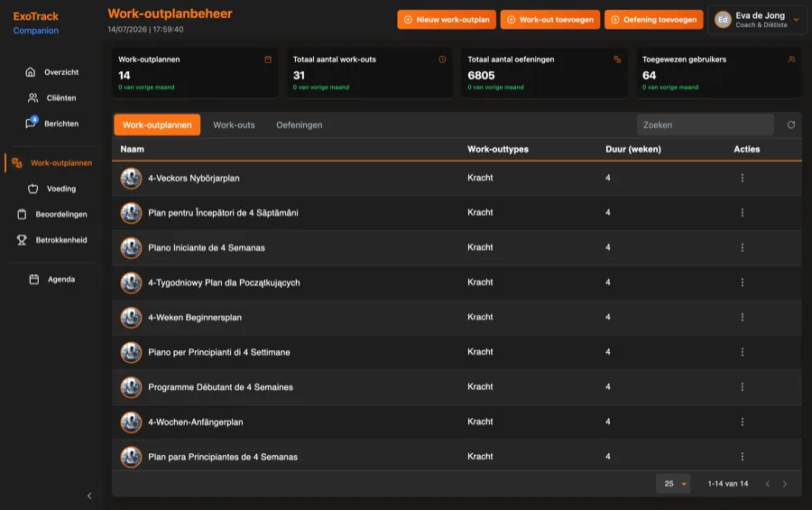812x510 pixels.
Task: Open thumbnail of Plano Iniciante de 4 Semanas
Action: click(x=131, y=247)
